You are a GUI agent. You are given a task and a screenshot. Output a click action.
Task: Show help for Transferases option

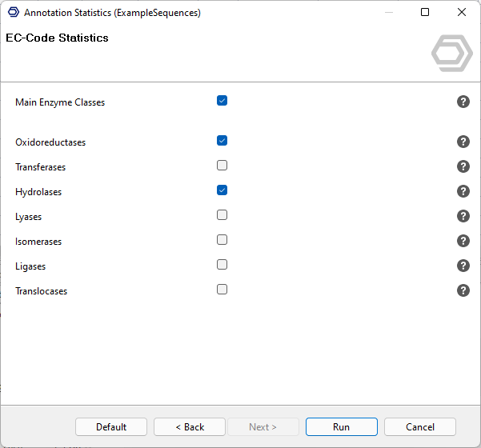tap(463, 166)
